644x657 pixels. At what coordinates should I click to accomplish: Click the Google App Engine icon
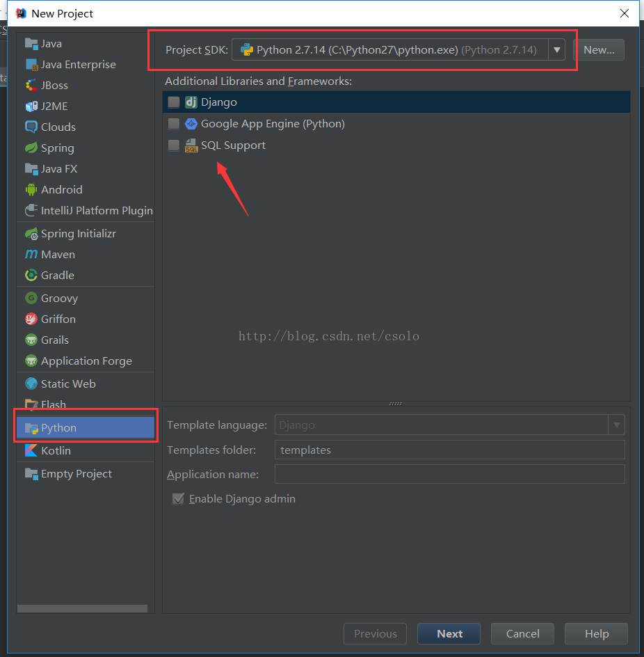coord(191,124)
